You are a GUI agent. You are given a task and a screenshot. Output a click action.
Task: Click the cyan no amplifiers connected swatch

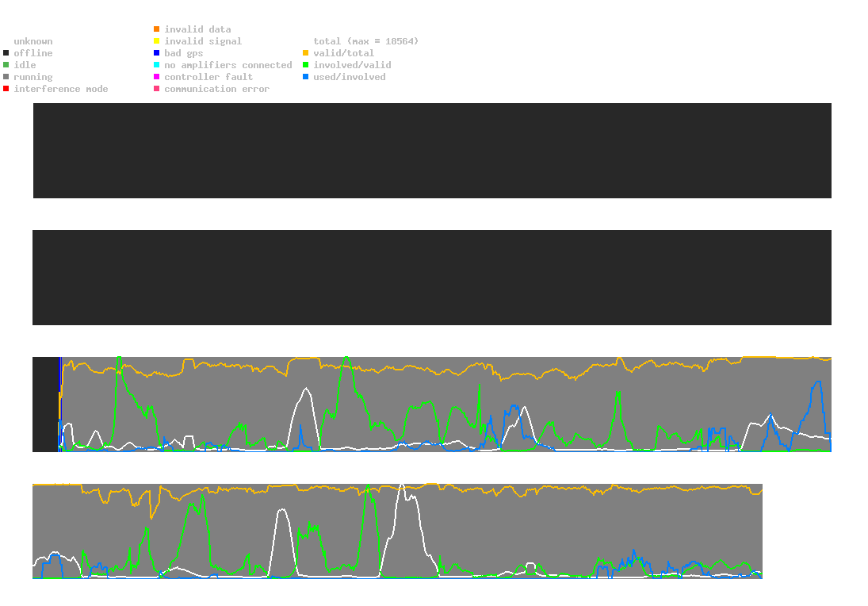tap(157, 65)
